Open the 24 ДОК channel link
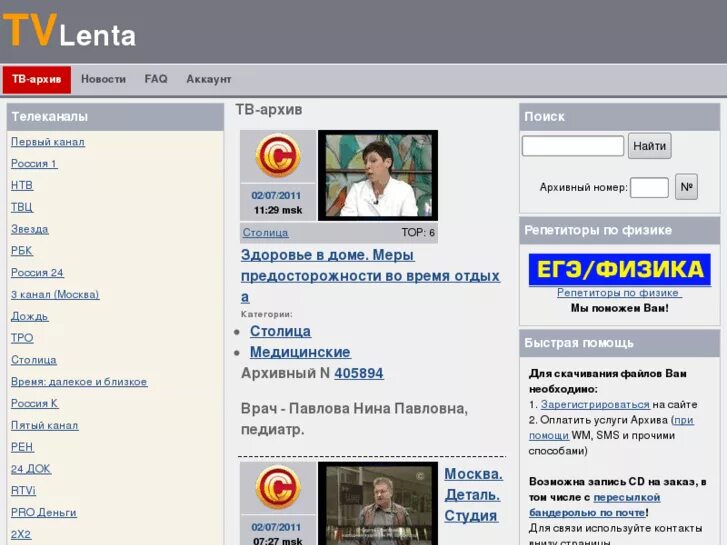The image size is (727, 545). (x=31, y=469)
